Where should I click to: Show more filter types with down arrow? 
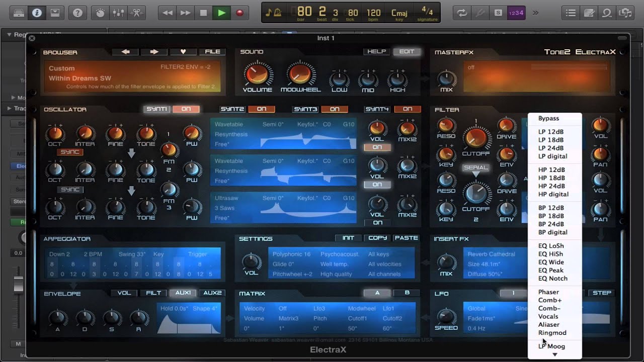(x=555, y=355)
